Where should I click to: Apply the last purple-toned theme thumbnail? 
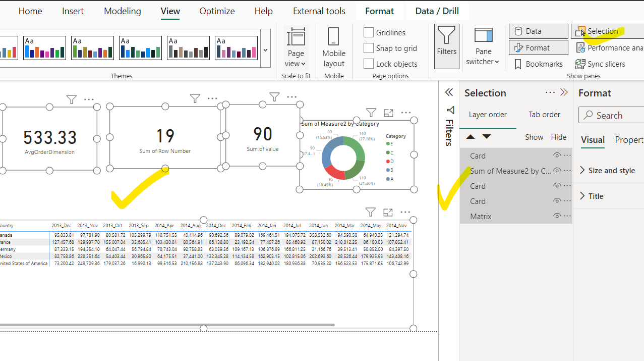pos(236,48)
